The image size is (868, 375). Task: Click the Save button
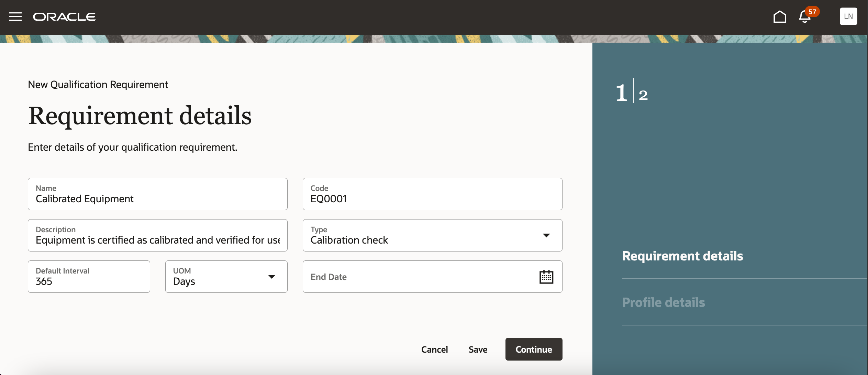(x=478, y=350)
